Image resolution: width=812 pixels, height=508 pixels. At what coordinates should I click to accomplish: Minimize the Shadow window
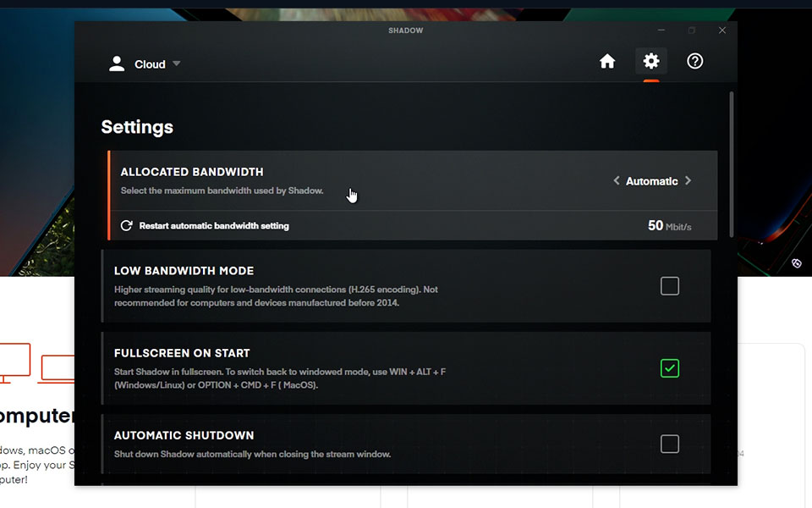click(661, 30)
